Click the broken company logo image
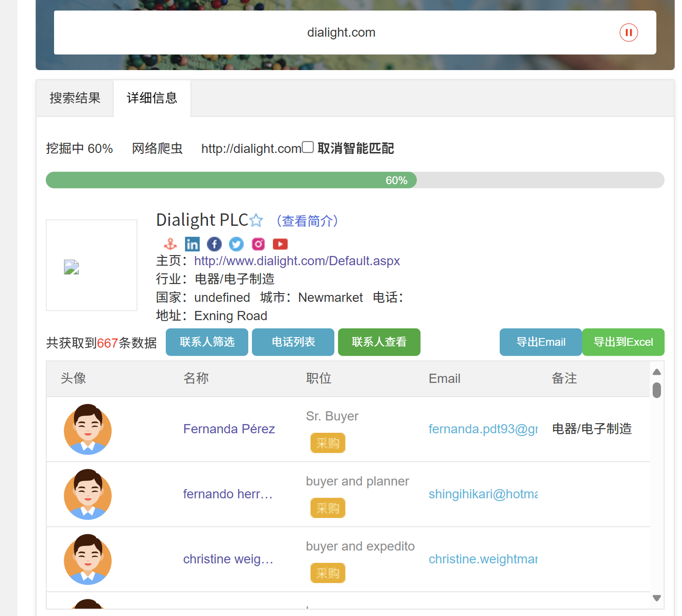The image size is (682, 616). pos(72,267)
